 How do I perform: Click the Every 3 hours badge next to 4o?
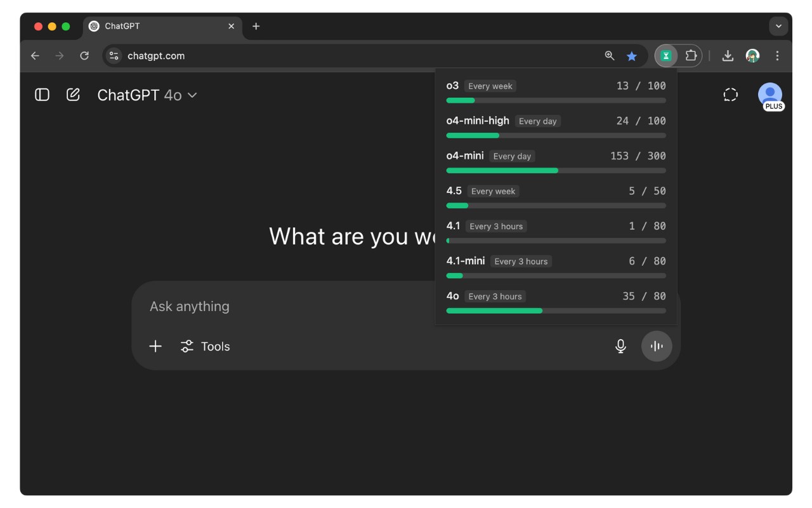[x=495, y=297]
